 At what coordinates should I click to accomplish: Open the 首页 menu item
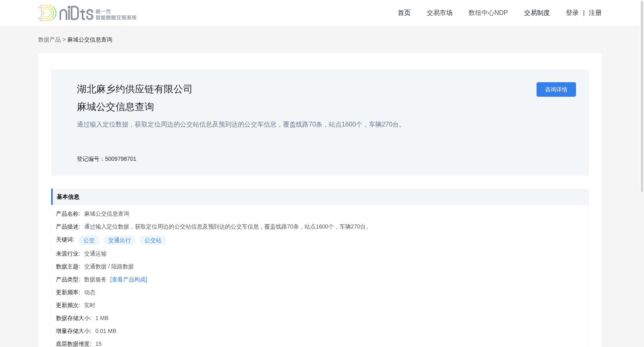(x=404, y=13)
